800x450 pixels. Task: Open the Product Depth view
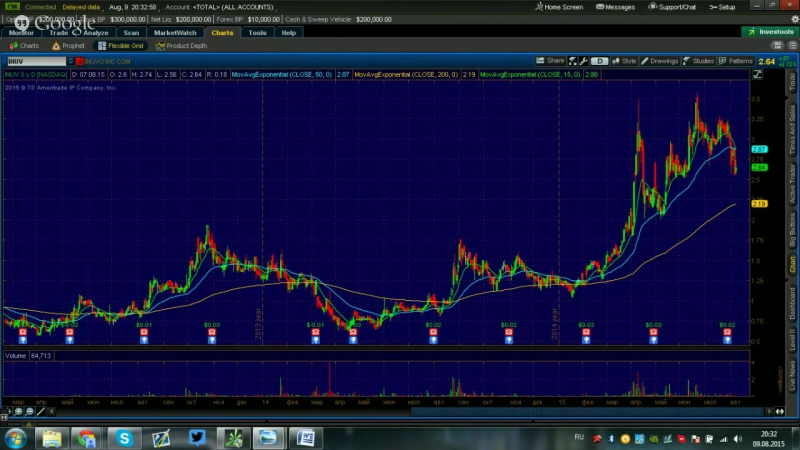[x=181, y=46]
